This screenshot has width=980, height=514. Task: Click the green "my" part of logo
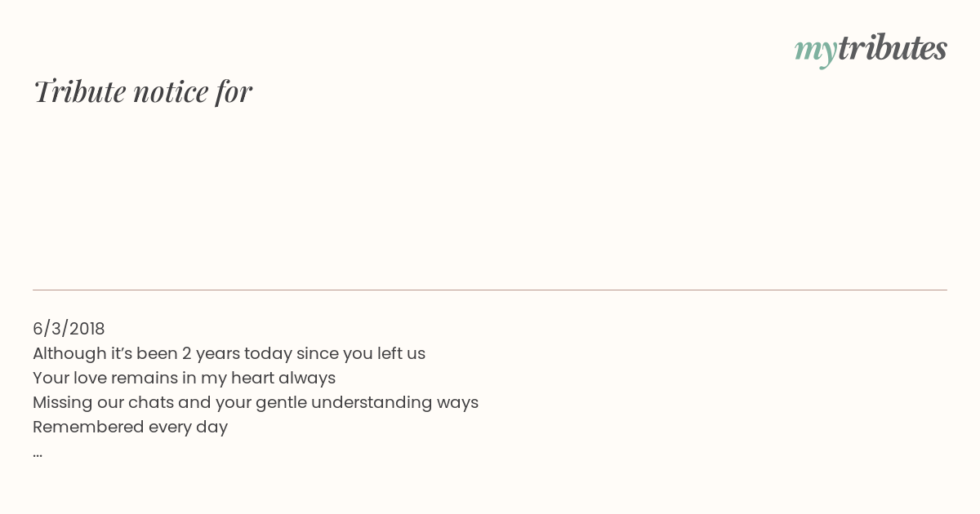pos(816,52)
